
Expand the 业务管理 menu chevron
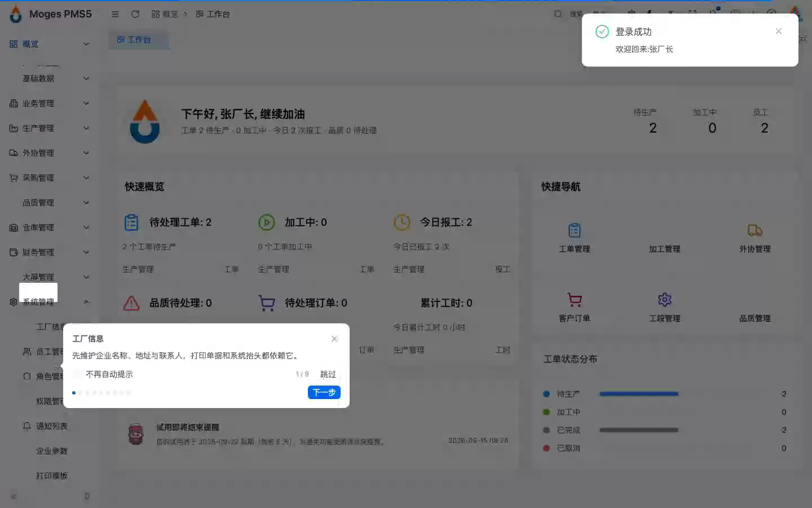[86, 103]
